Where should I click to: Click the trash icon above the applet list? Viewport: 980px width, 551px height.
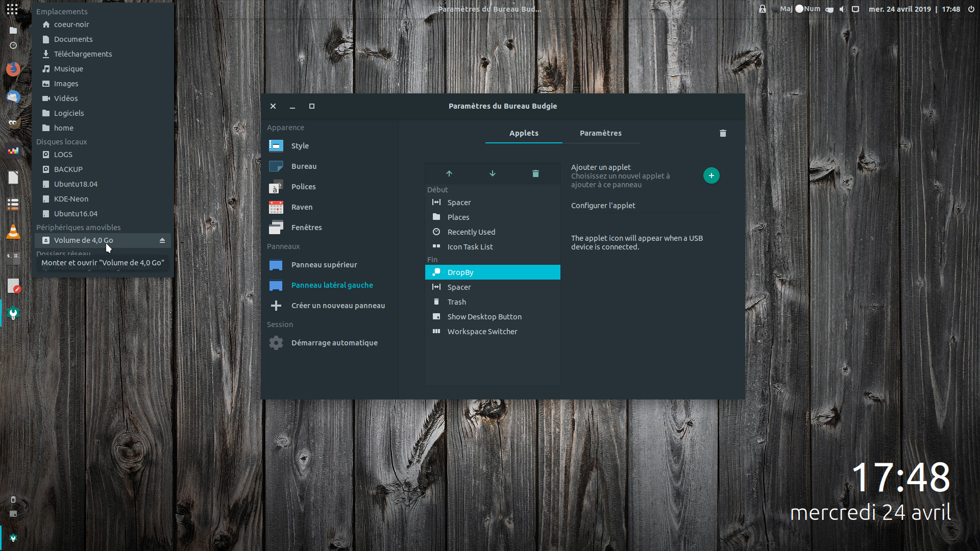click(x=535, y=174)
